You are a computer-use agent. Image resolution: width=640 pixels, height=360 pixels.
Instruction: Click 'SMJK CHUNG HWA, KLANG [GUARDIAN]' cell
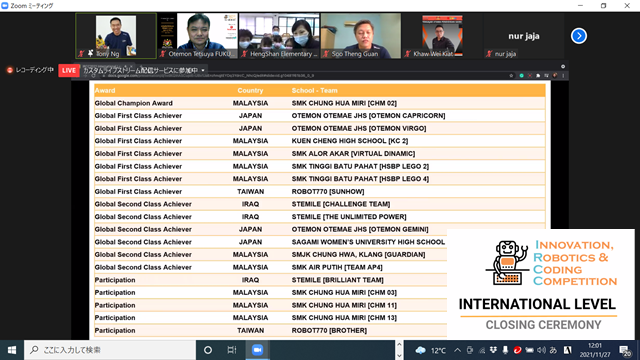[x=358, y=255]
